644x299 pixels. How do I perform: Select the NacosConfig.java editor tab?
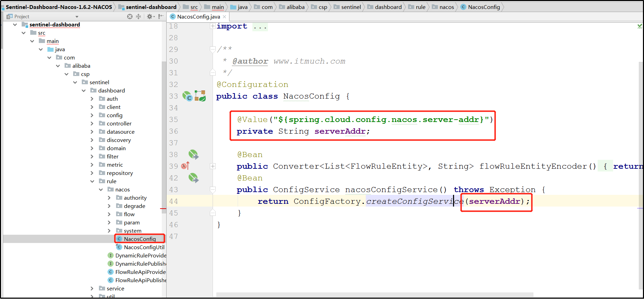click(x=199, y=16)
